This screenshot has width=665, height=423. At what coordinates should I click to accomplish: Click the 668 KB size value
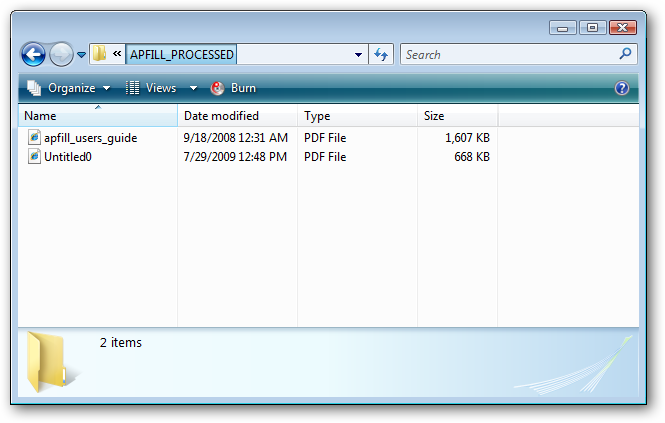[472, 157]
